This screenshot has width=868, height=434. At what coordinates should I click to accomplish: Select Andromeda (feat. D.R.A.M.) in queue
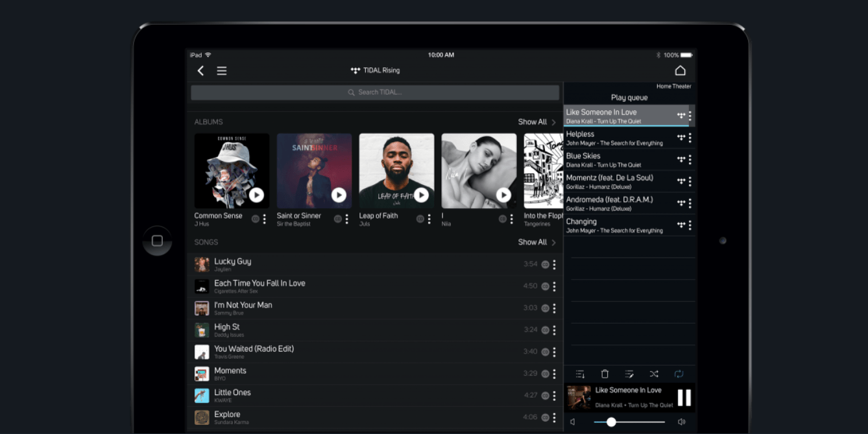click(x=629, y=203)
